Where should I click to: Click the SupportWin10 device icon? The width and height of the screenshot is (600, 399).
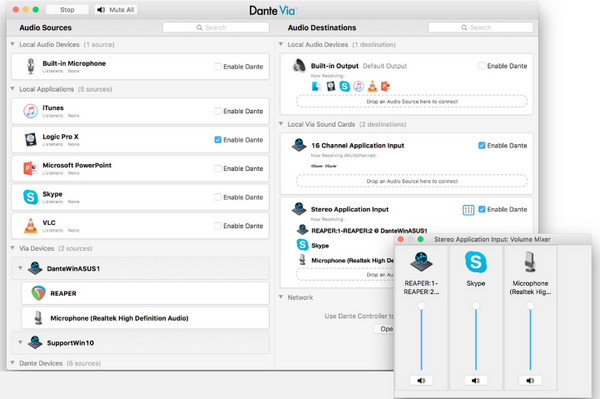[35, 342]
